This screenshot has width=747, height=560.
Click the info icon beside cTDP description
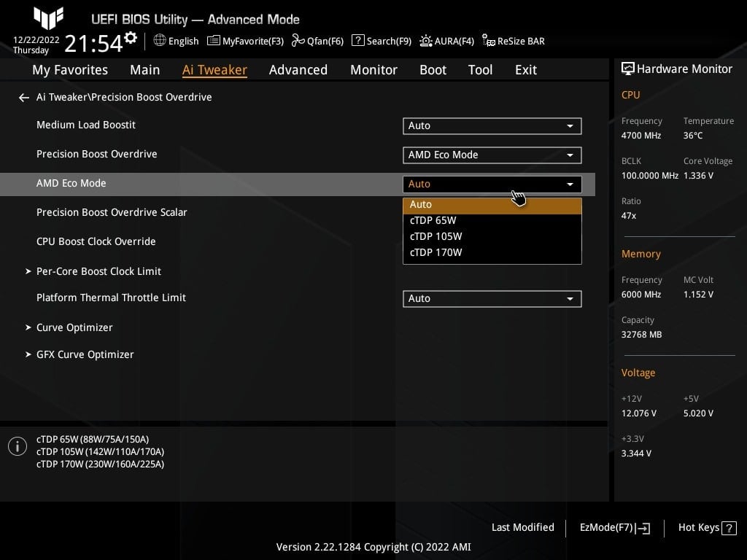pyautogui.click(x=18, y=446)
